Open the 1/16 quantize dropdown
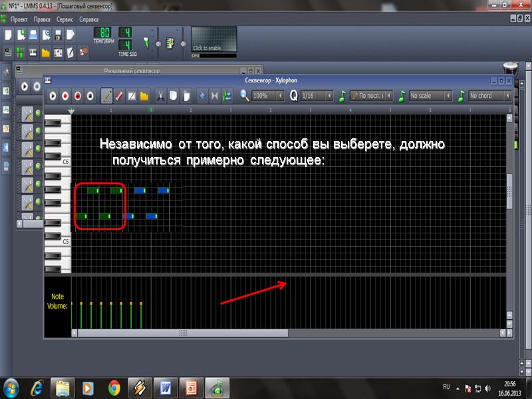 317,96
